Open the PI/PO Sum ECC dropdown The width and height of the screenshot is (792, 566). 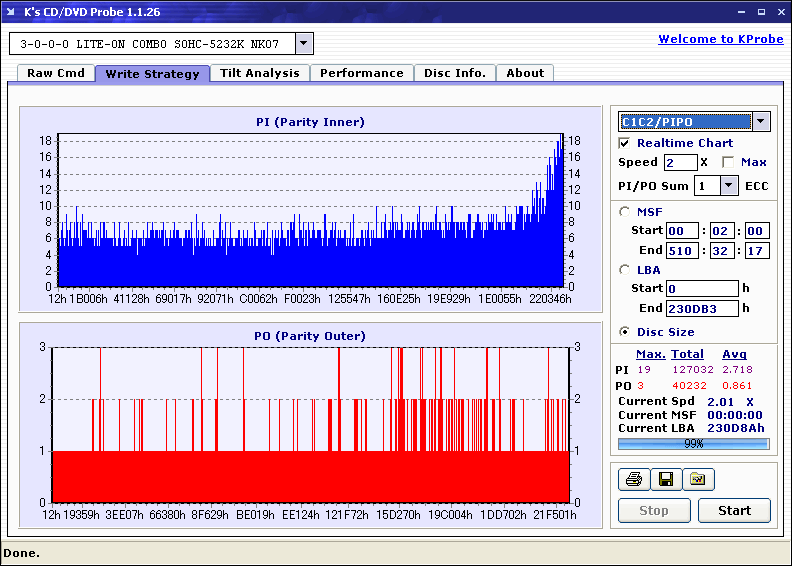(x=728, y=185)
